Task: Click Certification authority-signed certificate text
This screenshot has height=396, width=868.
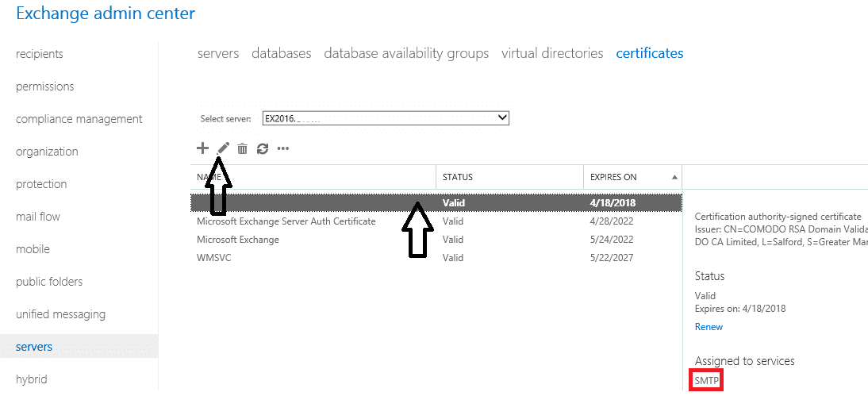Action: 778,217
